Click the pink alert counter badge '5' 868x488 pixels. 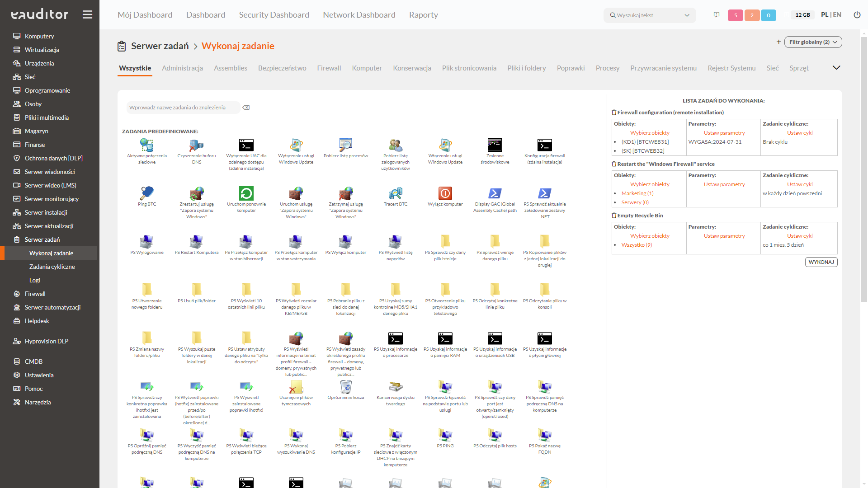click(736, 15)
